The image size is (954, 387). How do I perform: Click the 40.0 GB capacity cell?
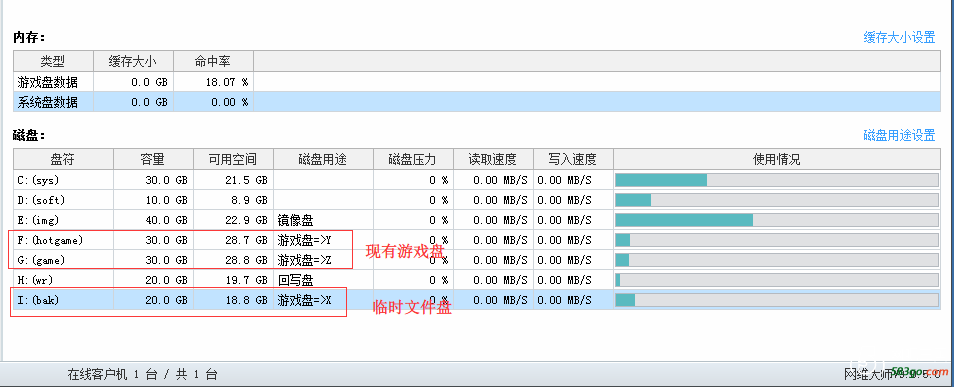[x=153, y=220]
